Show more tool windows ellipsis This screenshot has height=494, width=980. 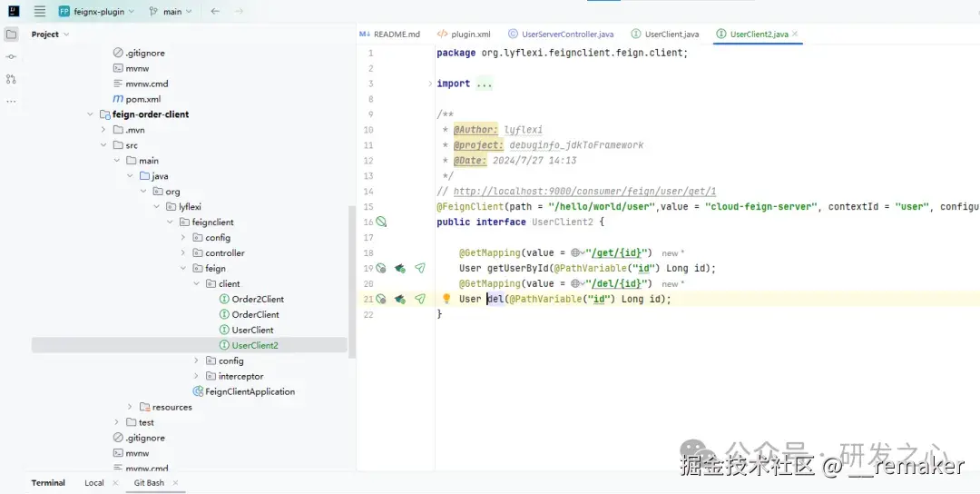click(11, 102)
